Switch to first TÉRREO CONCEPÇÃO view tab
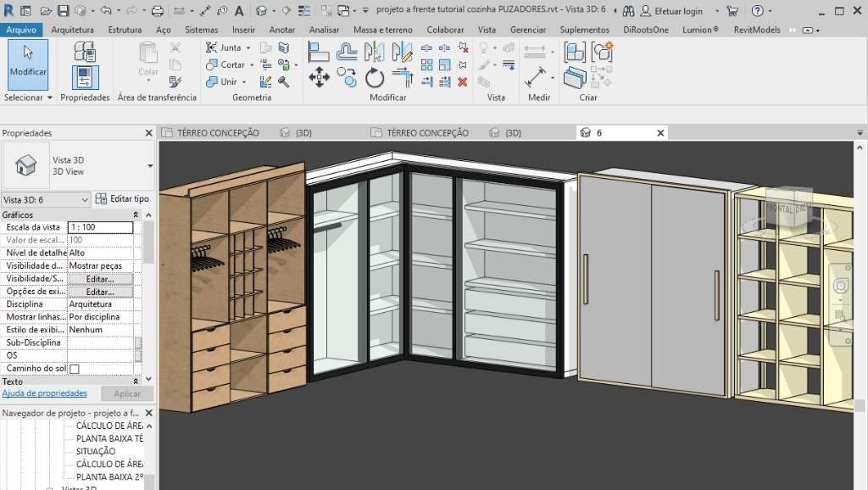The image size is (868, 490). 215,133
